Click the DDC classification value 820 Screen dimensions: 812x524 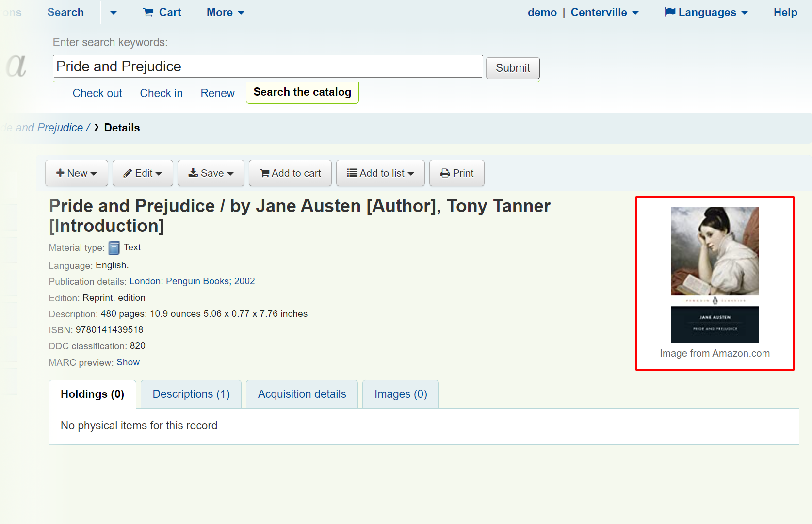pyautogui.click(x=138, y=346)
